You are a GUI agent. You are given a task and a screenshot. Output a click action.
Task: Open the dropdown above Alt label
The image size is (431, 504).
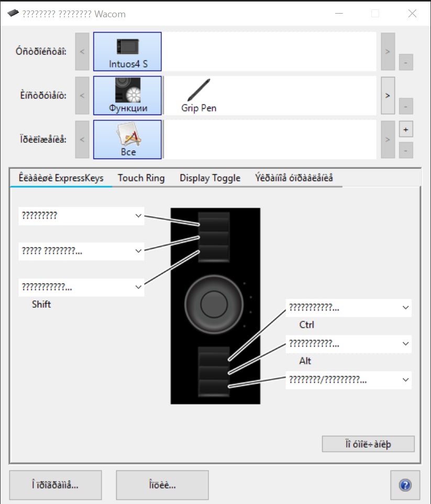point(348,344)
